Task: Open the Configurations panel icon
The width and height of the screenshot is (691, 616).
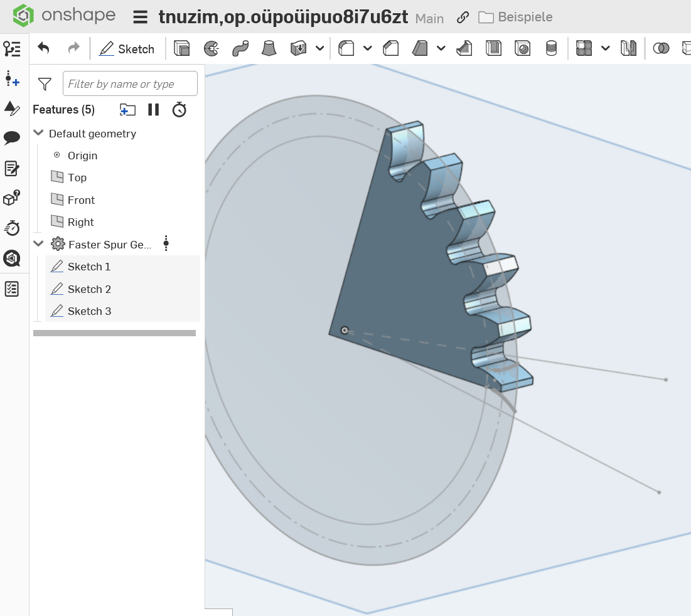Action: [x=12, y=79]
